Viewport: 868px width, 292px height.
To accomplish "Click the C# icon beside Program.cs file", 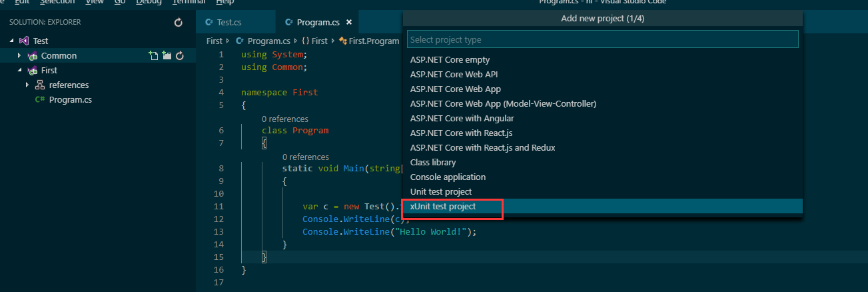I will pos(40,100).
